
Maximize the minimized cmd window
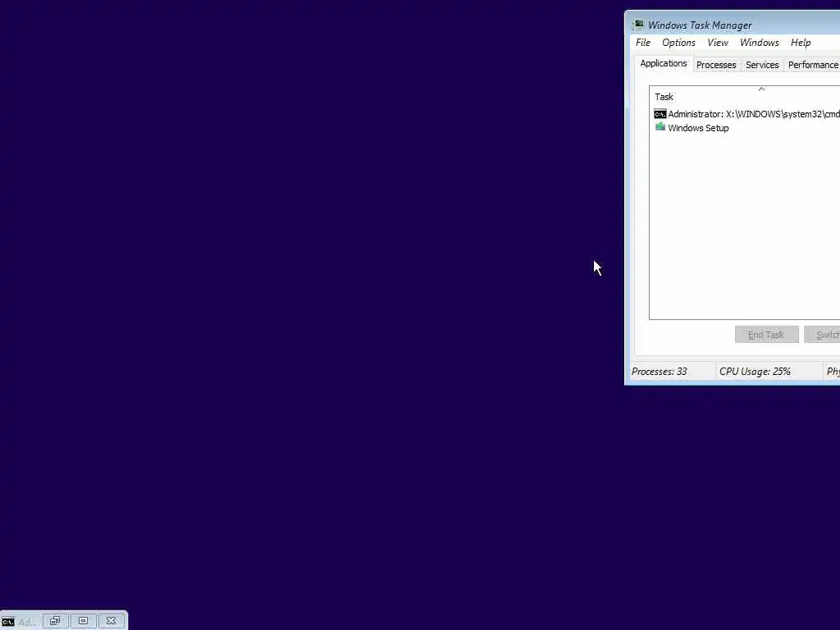pyautogui.click(x=83, y=621)
